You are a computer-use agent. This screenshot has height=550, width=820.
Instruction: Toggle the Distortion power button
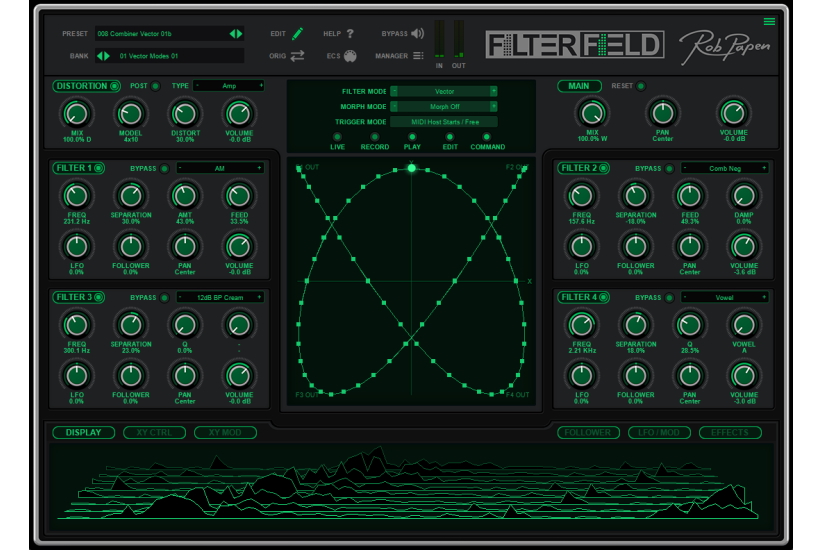pyautogui.click(x=113, y=86)
